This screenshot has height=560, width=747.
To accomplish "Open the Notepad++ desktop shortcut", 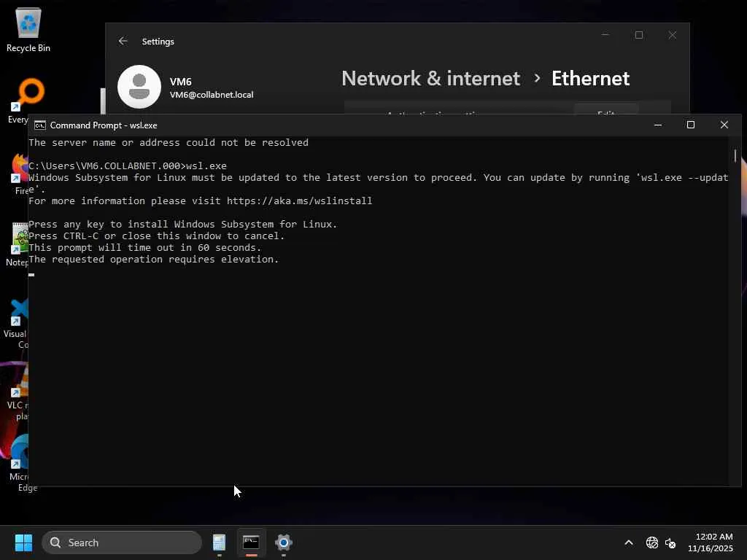I will [18, 244].
